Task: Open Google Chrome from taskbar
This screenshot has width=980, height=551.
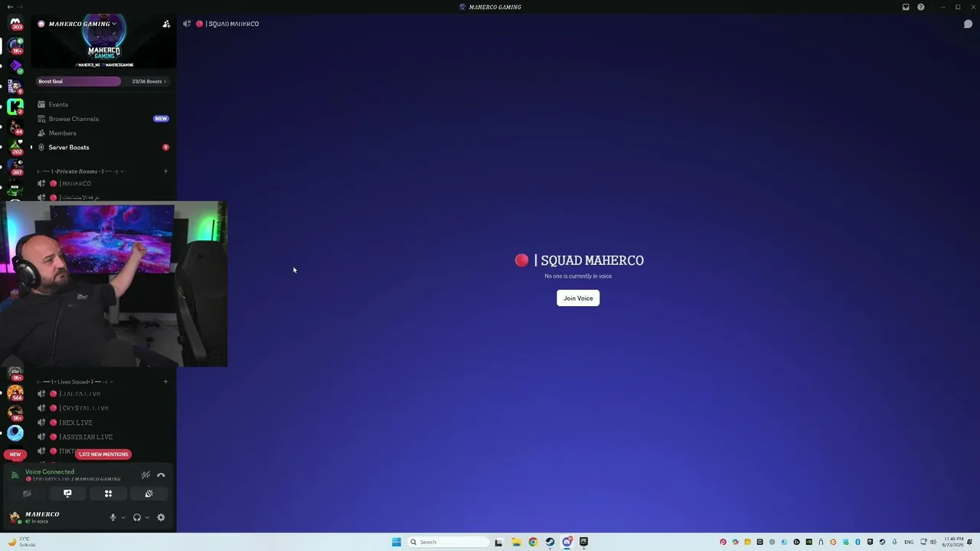Action: 533,542
